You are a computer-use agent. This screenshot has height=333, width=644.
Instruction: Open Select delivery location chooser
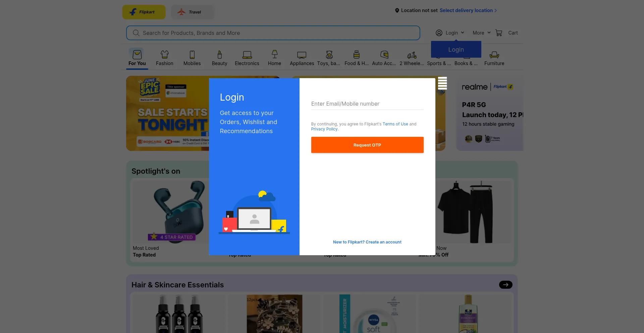tap(468, 10)
